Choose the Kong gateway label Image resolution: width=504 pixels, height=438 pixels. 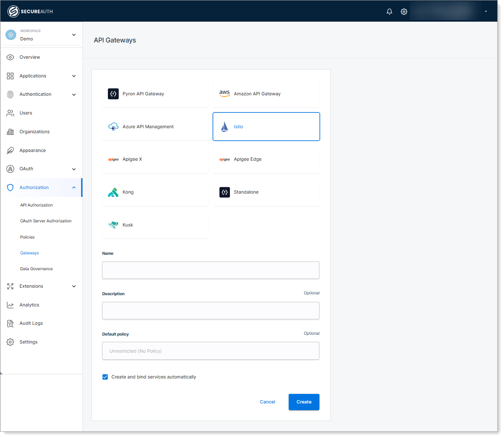tap(128, 192)
